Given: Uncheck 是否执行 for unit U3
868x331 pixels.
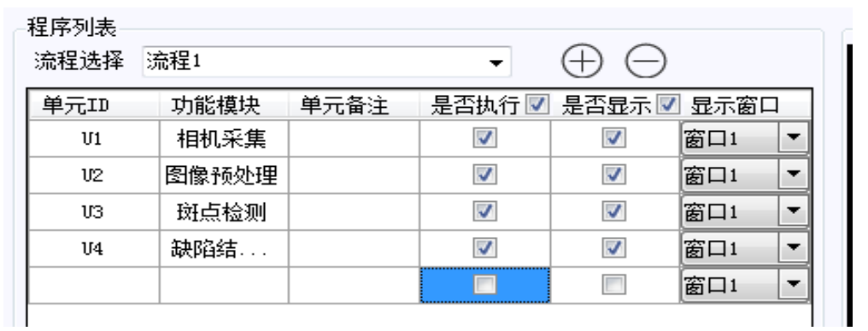Looking at the screenshot, I should [485, 212].
